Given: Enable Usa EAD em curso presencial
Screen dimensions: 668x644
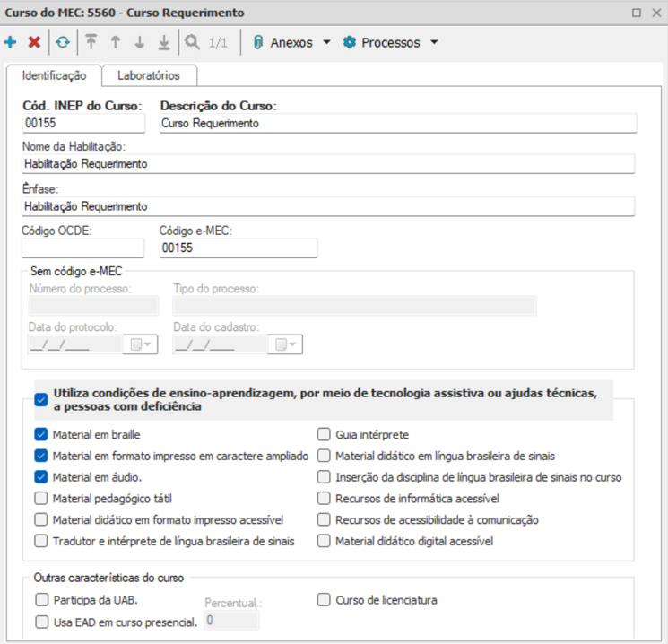Looking at the screenshot, I should click(x=42, y=622).
